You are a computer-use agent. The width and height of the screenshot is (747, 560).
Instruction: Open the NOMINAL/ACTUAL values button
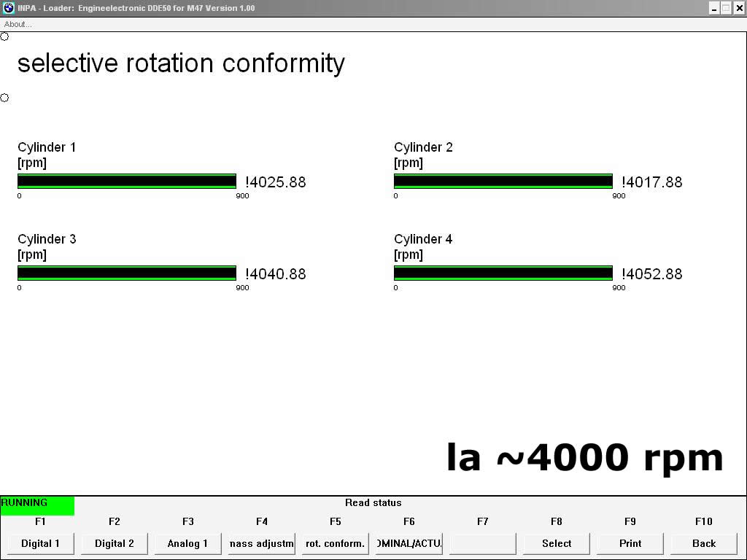pos(409,543)
